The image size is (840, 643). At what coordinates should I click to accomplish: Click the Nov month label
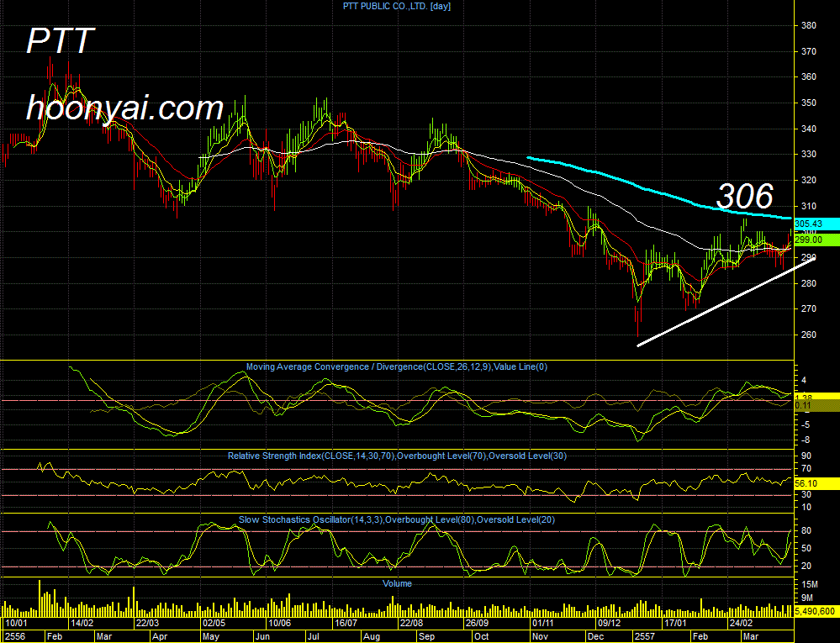point(540,636)
